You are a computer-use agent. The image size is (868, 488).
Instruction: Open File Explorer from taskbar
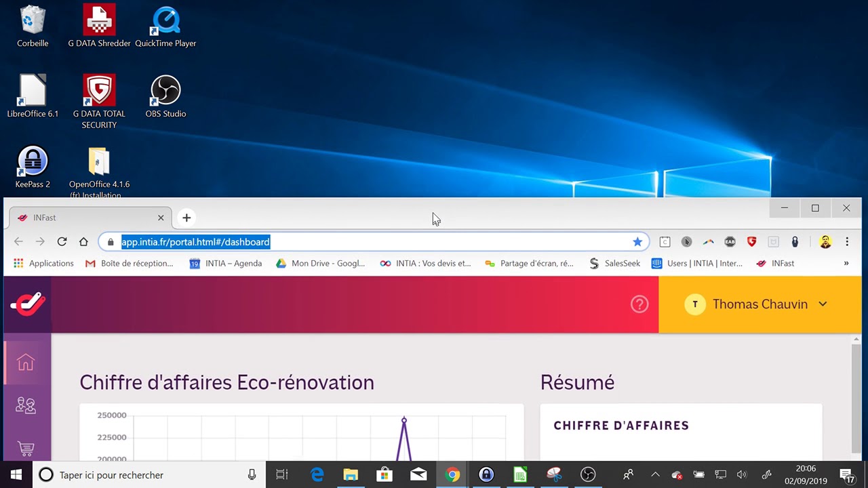351,475
